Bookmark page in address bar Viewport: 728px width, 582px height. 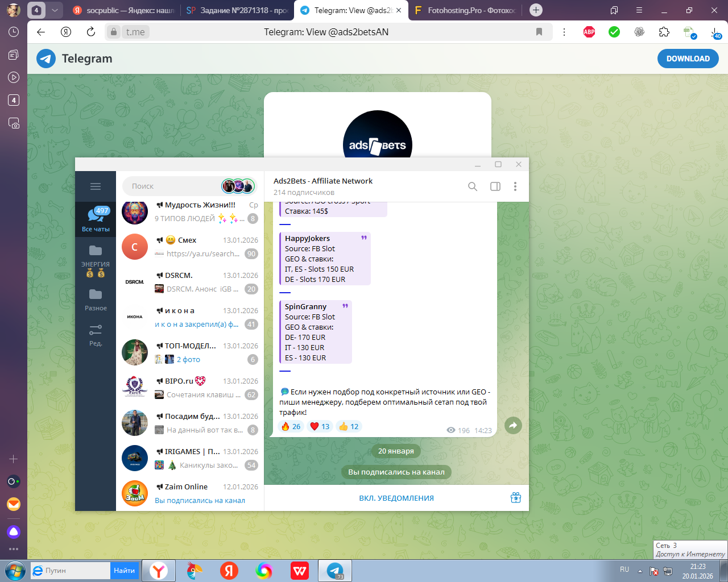pyautogui.click(x=539, y=32)
